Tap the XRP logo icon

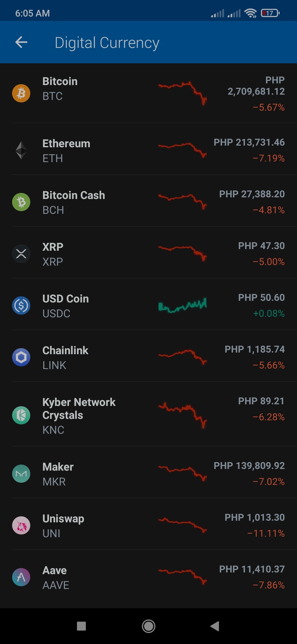click(x=21, y=254)
